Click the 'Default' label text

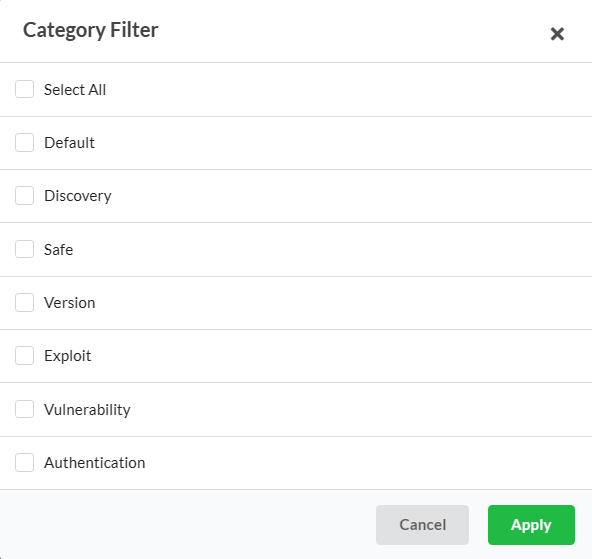pyautogui.click(x=69, y=143)
